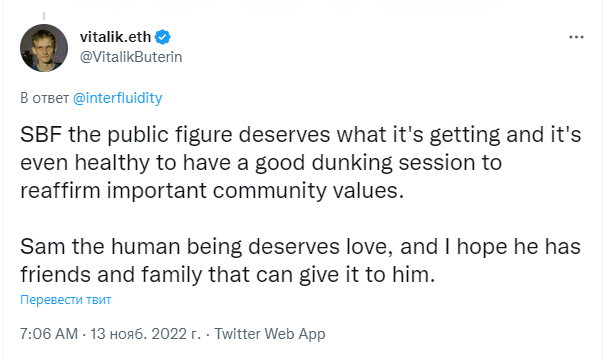This screenshot has width=609, height=360.
Task: Open vitalik.eth's profile avatar photo
Action: (x=44, y=48)
